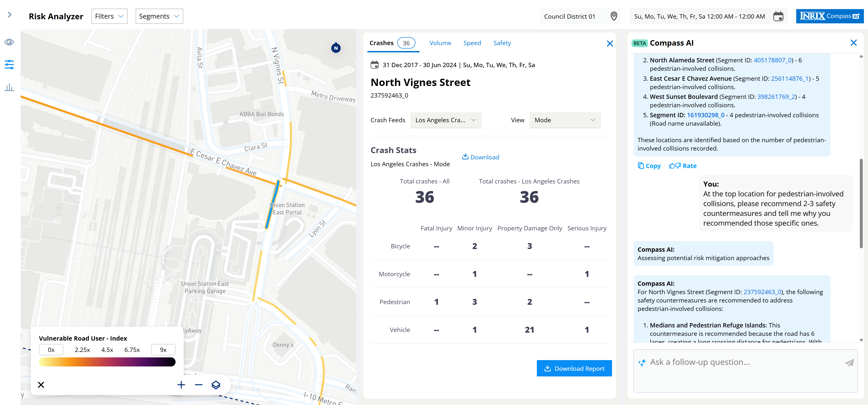
Task: Zoom out the map with minus icon
Action: (198, 385)
